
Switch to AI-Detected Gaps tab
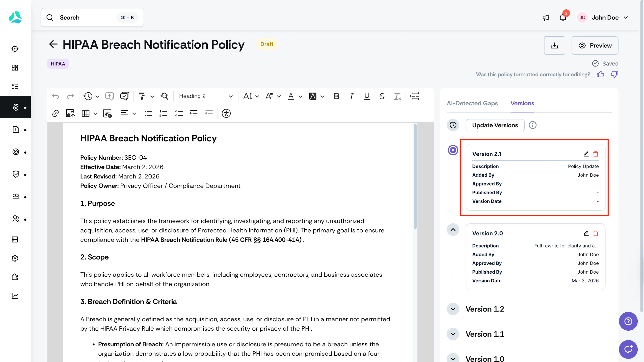[472, 103]
